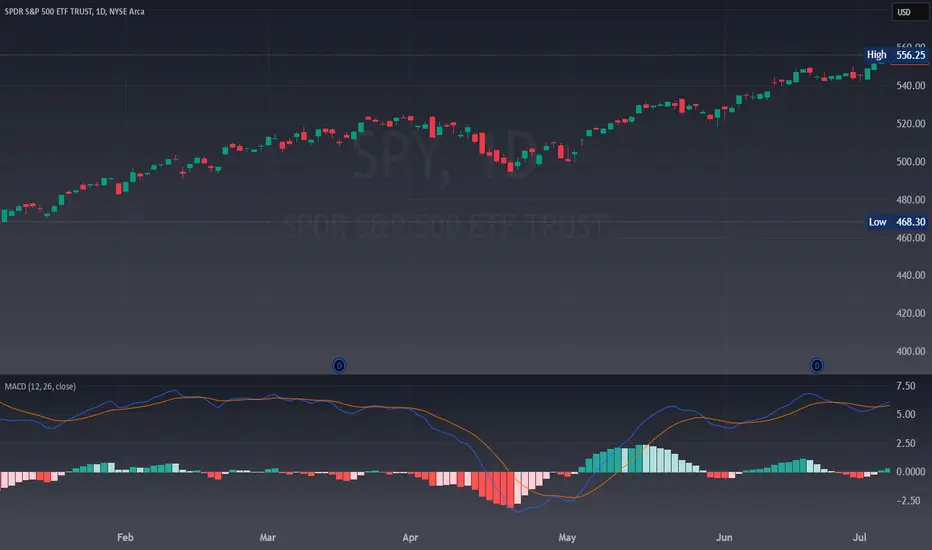Click the 520.00 price axis label
The height and width of the screenshot is (550, 932).
coord(911,124)
